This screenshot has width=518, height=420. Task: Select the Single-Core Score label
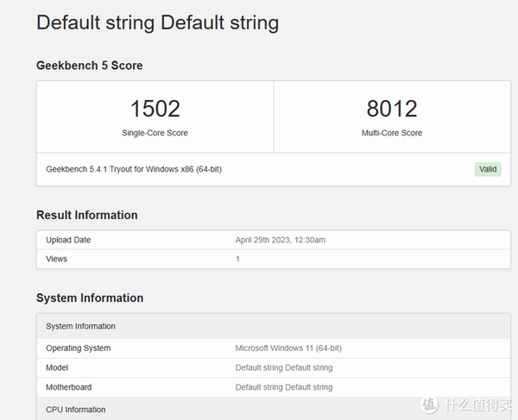[155, 133]
